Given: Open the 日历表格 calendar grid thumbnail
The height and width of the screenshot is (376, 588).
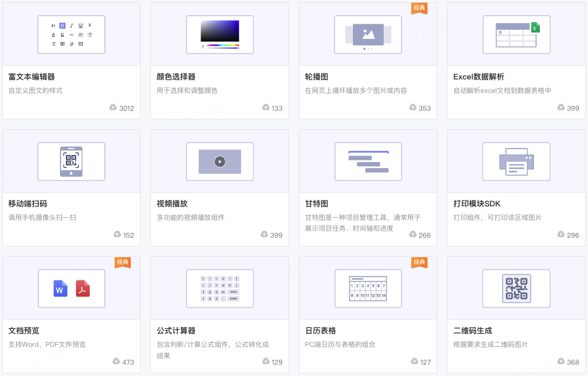Looking at the screenshot, I should tap(368, 288).
